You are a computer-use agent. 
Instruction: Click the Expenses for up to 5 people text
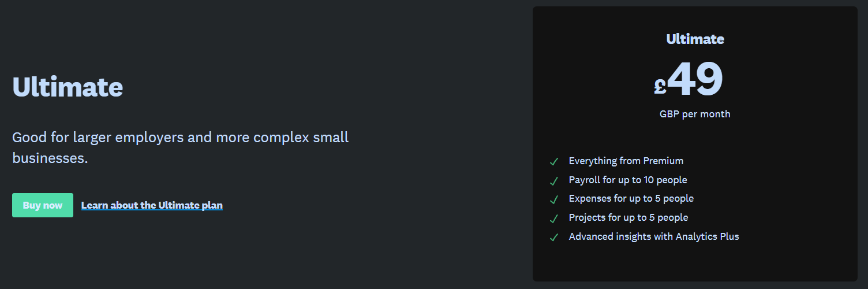pos(631,198)
